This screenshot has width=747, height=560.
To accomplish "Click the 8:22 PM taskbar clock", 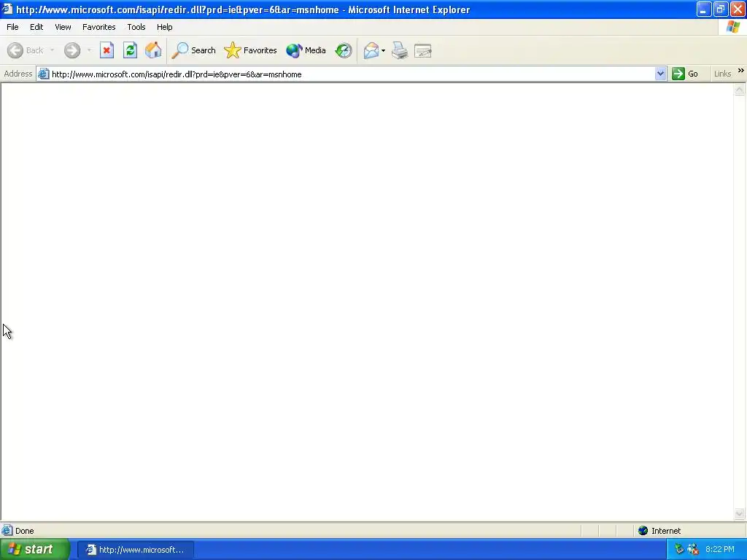I will tap(720, 550).
